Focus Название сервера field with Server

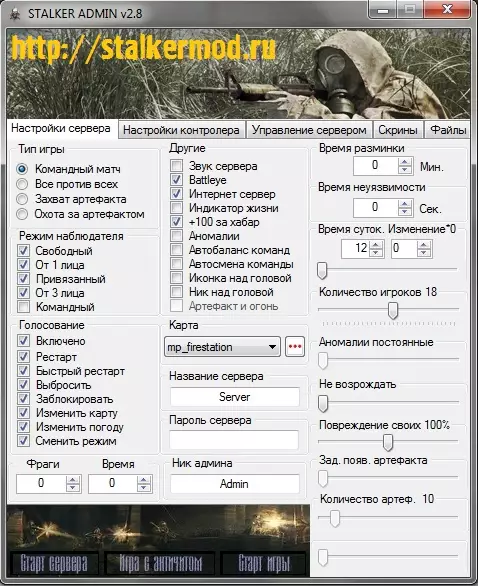[x=235, y=397]
